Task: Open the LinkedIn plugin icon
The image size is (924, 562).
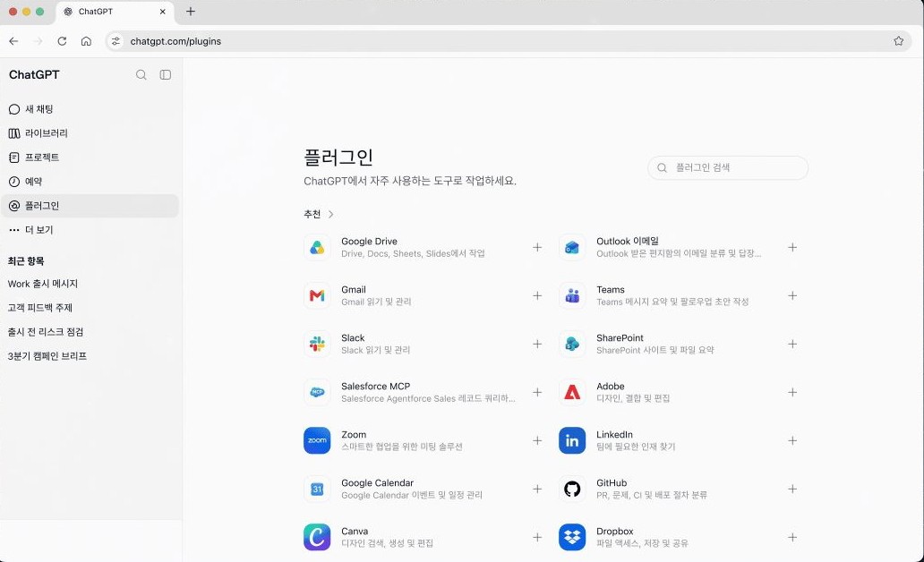Action: [x=572, y=440]
